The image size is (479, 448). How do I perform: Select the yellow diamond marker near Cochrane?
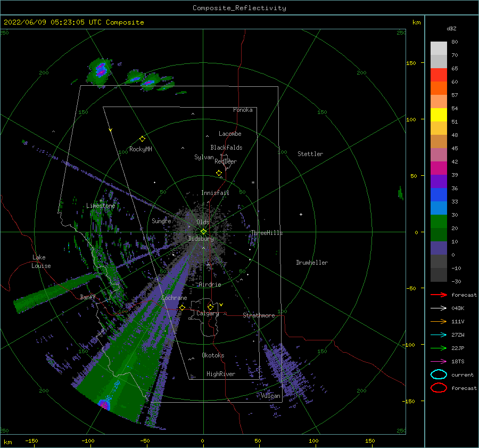point(182,307)
